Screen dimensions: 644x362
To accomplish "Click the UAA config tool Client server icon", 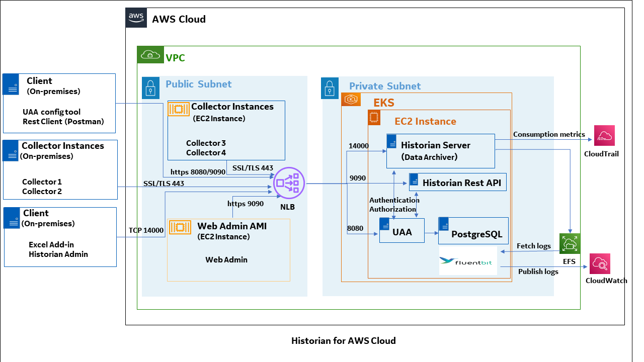I will point(11,84).
